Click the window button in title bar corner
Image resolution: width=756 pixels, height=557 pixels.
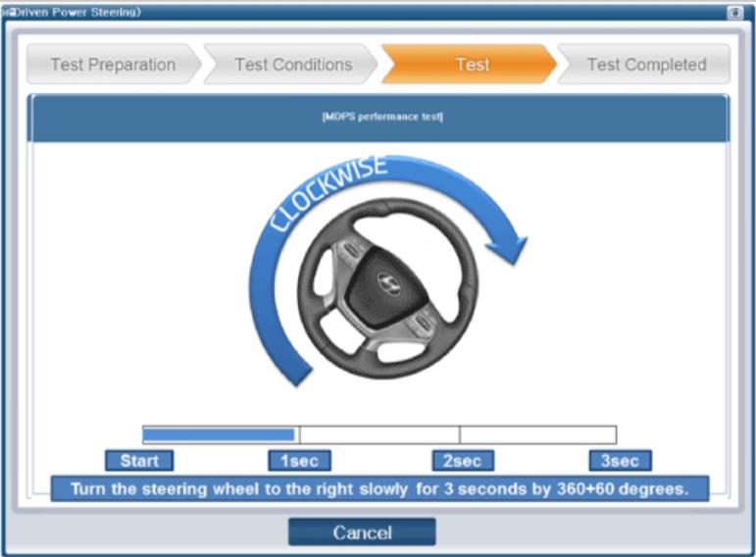[734, 12]
